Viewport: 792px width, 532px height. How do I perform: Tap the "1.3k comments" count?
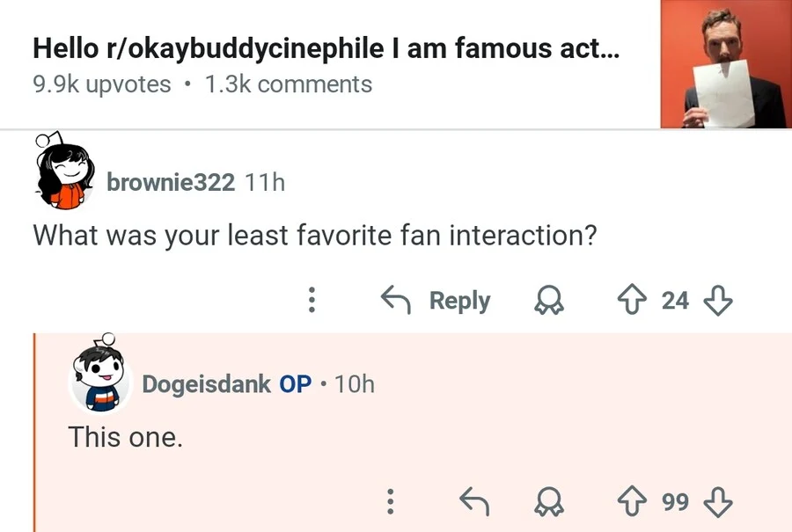point(288,84)
